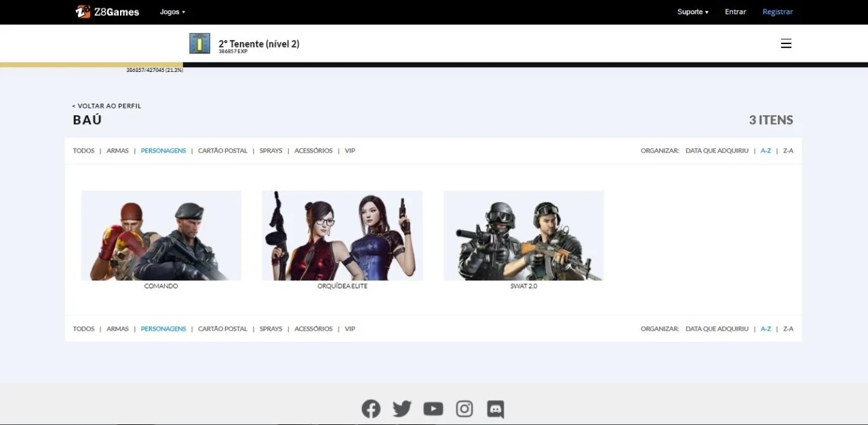This screenshot has height=425, width=868.
Task: Select the top CARTÃO POSTAL filter tab
Action: (x=222, y=150)
